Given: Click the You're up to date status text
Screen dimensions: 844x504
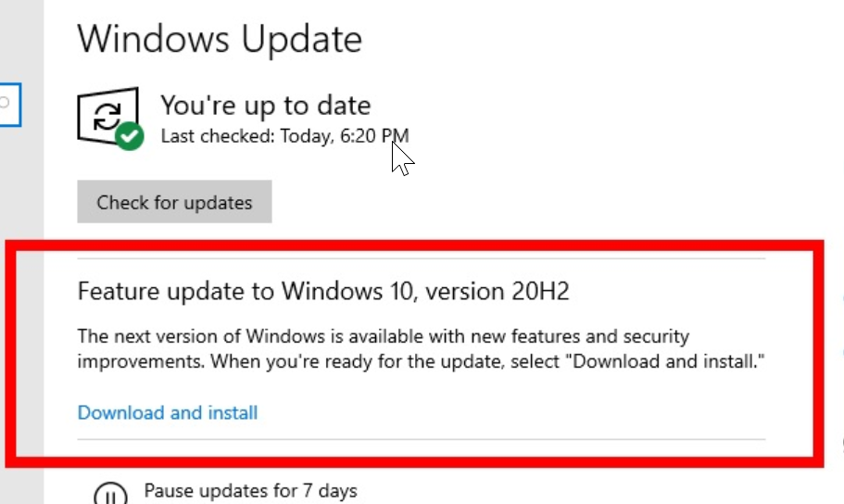Looking at the screenshot, I should tap(265, 105).
